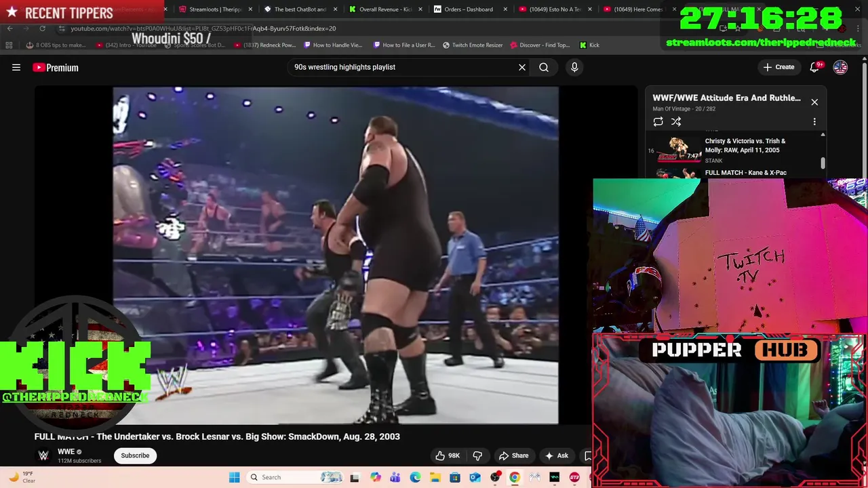Open the WWE channel avatar
The image size is (868, 488).
[43, 455]
